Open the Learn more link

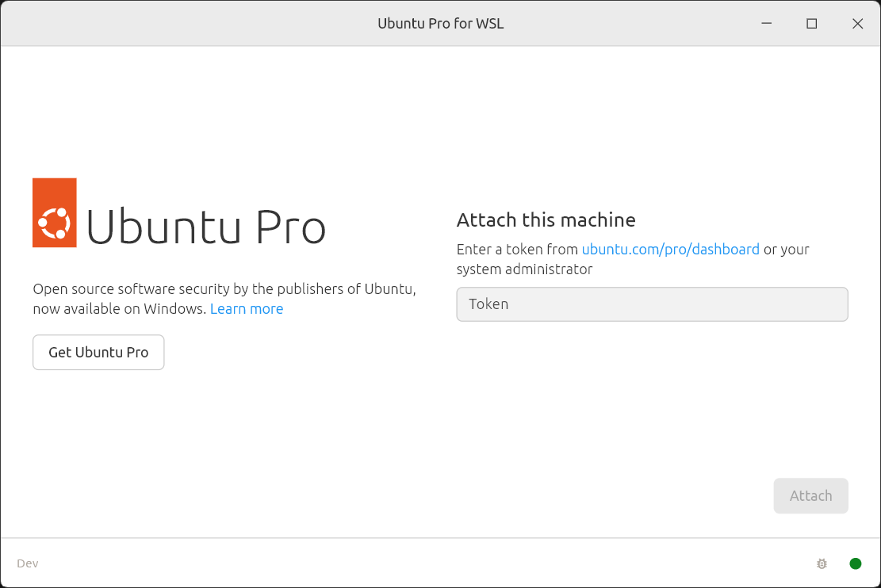pyautogui.click(x=247, y=309)
